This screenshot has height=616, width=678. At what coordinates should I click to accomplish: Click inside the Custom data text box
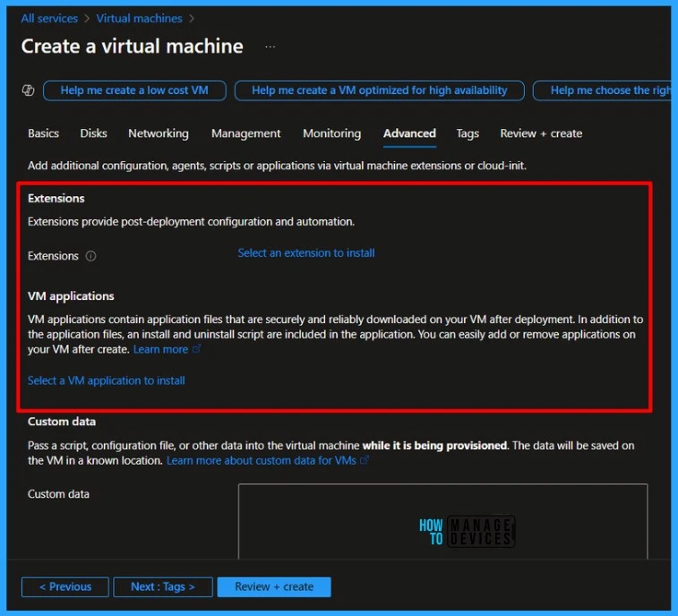click(442, 521)
